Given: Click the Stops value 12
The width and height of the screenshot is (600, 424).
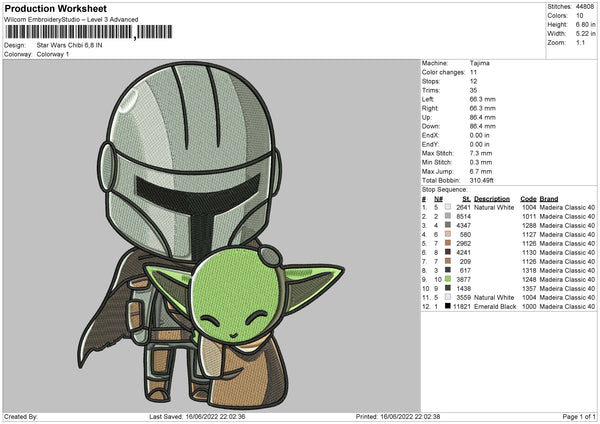Looking at the screenshot, I should (473, 81).
